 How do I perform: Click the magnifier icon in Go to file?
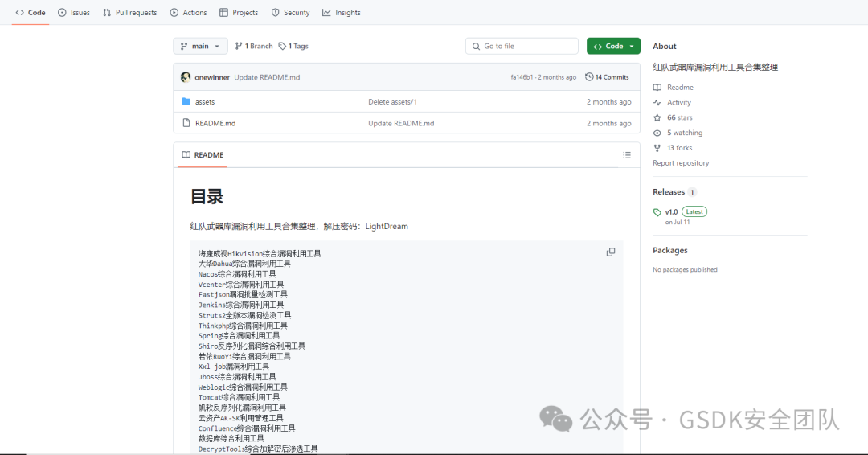(476, 47)
